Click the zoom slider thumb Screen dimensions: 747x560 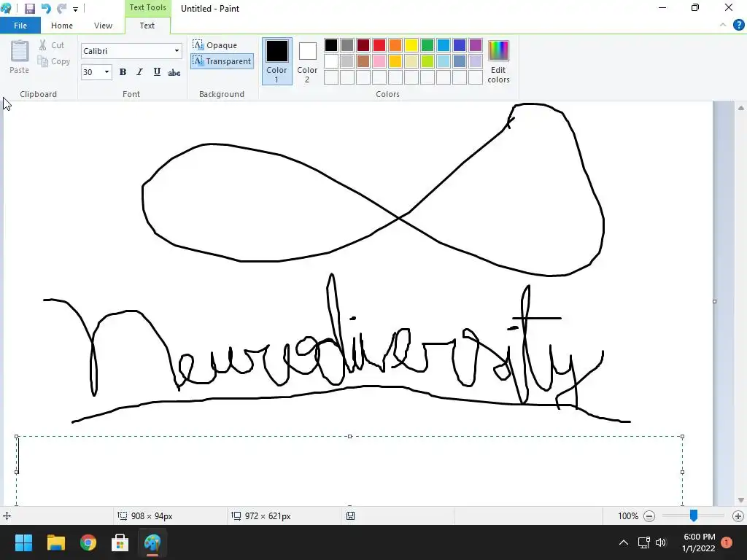694,516
